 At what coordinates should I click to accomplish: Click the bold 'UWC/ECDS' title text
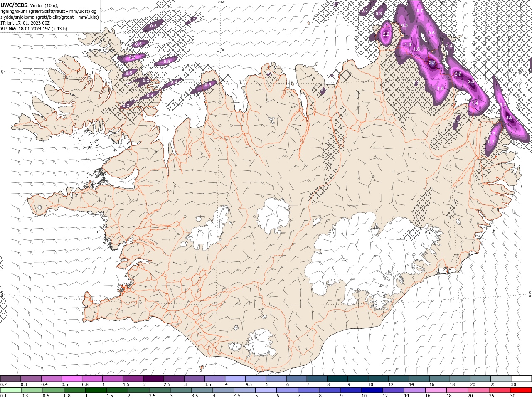pos(14,5)
